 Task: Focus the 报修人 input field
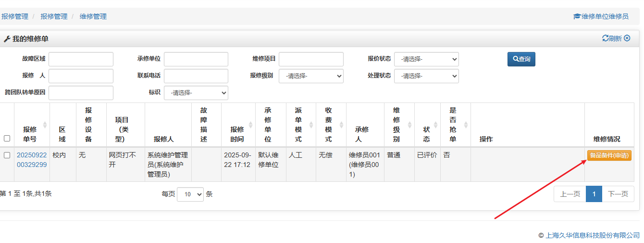click(x=81, y=76)
